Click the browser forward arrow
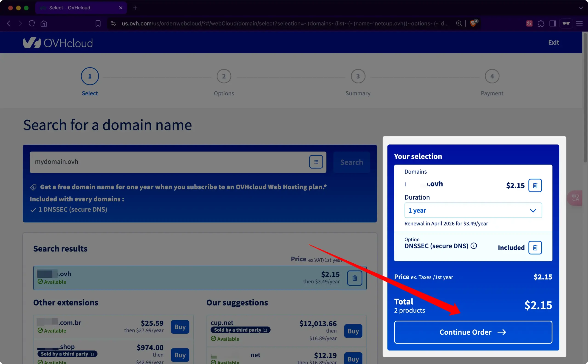The height and width of the screenshot is (364, 588). pos(20,23)
